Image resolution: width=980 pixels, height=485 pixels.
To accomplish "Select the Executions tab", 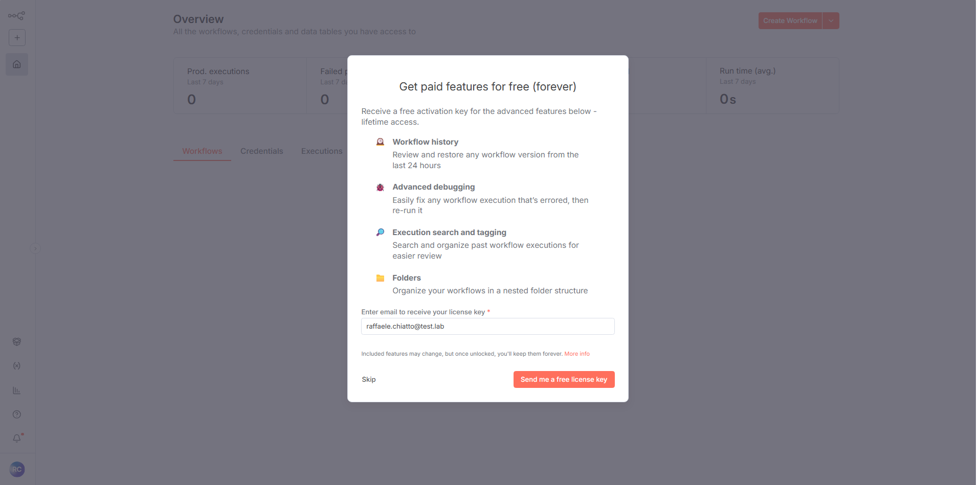I will [322, 151].
